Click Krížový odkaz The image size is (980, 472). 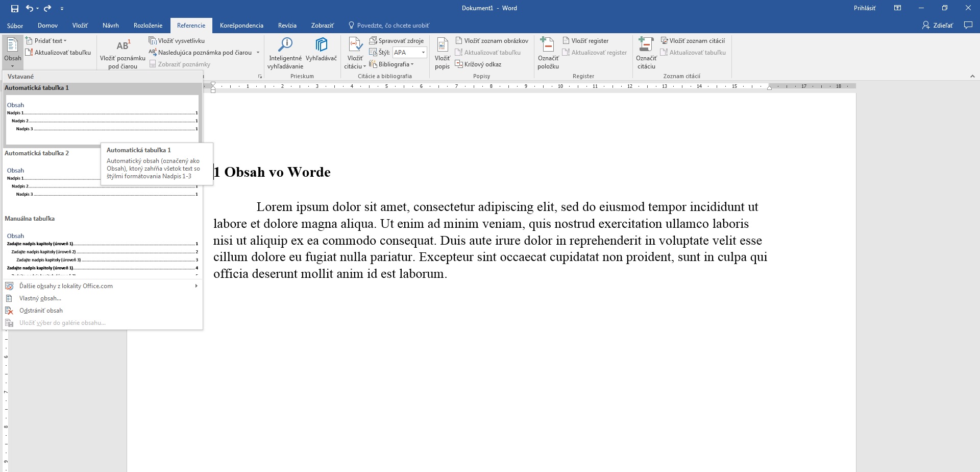pyautogui.click(x=478, y=64)
